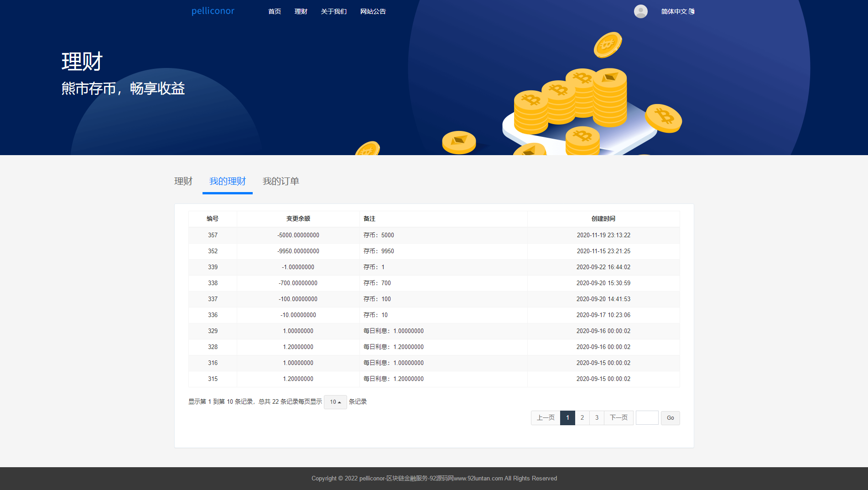This screenshot has width=868, height=490.
Task: Click the language translate icon
Action: (691, 11)
